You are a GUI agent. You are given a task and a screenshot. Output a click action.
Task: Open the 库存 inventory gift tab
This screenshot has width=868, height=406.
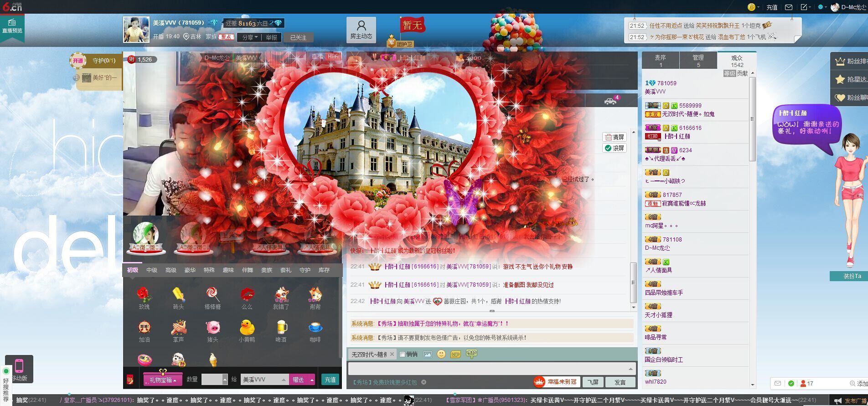[324, 270]
